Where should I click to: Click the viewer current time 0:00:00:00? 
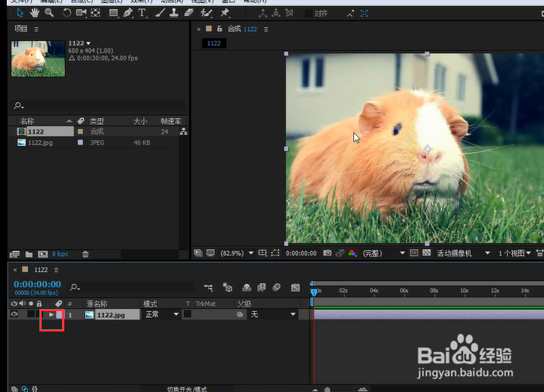click(x=301, y=254)
